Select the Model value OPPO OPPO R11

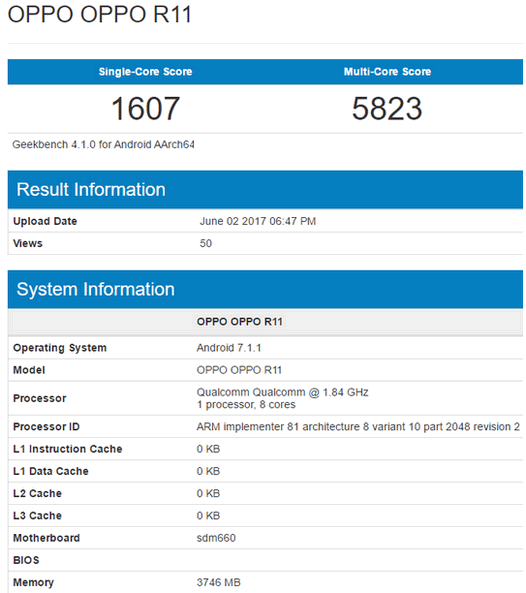[x=239, y=370]
